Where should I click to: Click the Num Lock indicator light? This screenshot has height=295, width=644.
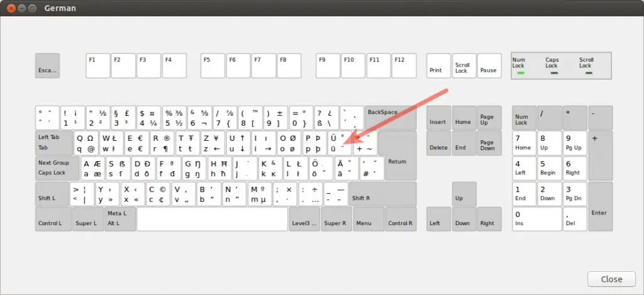point(520,73)
